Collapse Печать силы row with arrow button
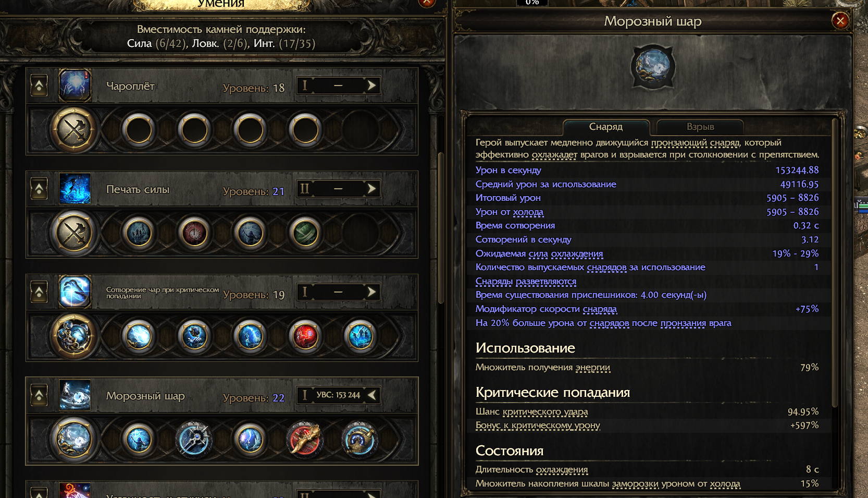The width and height of the screenshot is (868, 498). [39, 189]
